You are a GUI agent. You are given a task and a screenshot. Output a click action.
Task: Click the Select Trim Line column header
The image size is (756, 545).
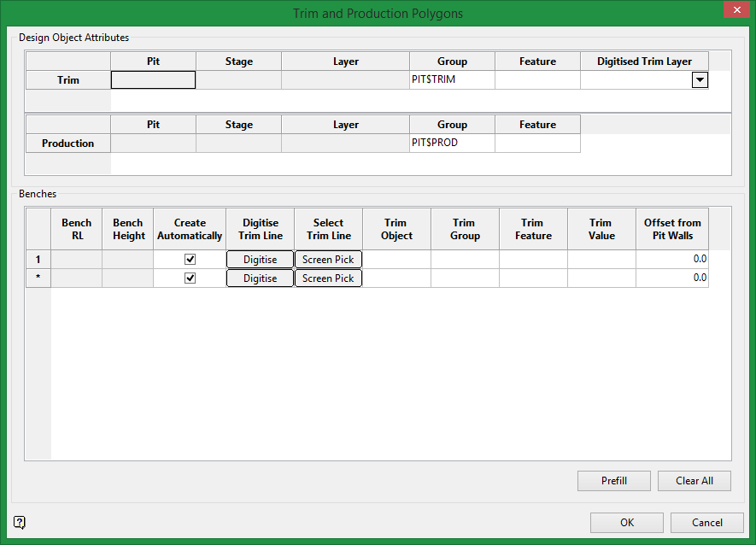[328, 229]
